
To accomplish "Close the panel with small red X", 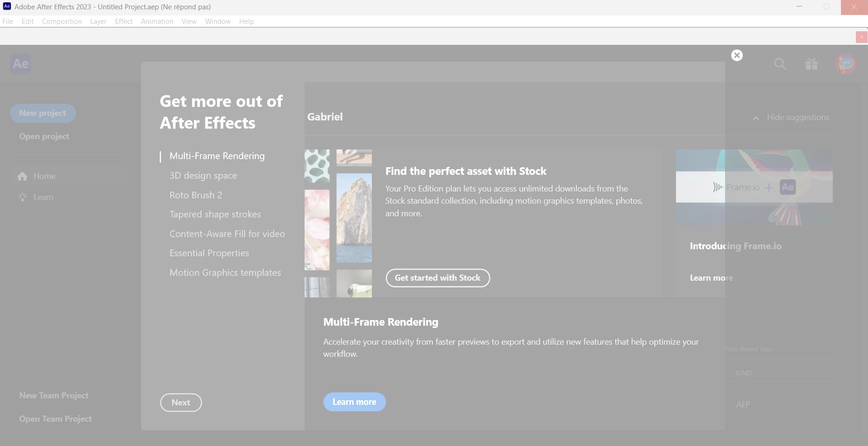I will point(861,37).
